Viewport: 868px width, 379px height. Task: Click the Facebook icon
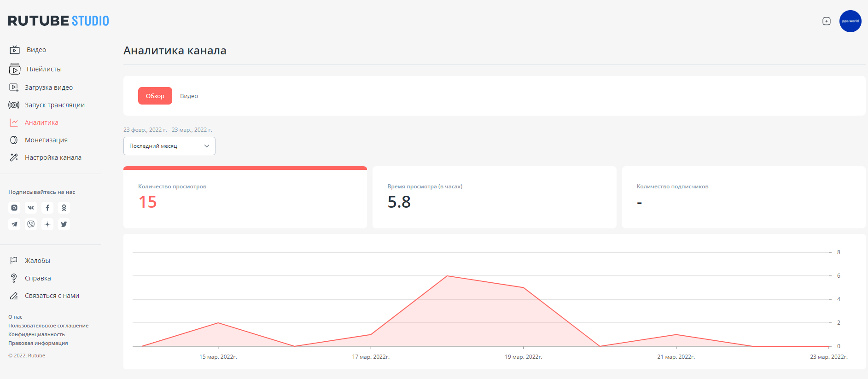click(47, 208)
